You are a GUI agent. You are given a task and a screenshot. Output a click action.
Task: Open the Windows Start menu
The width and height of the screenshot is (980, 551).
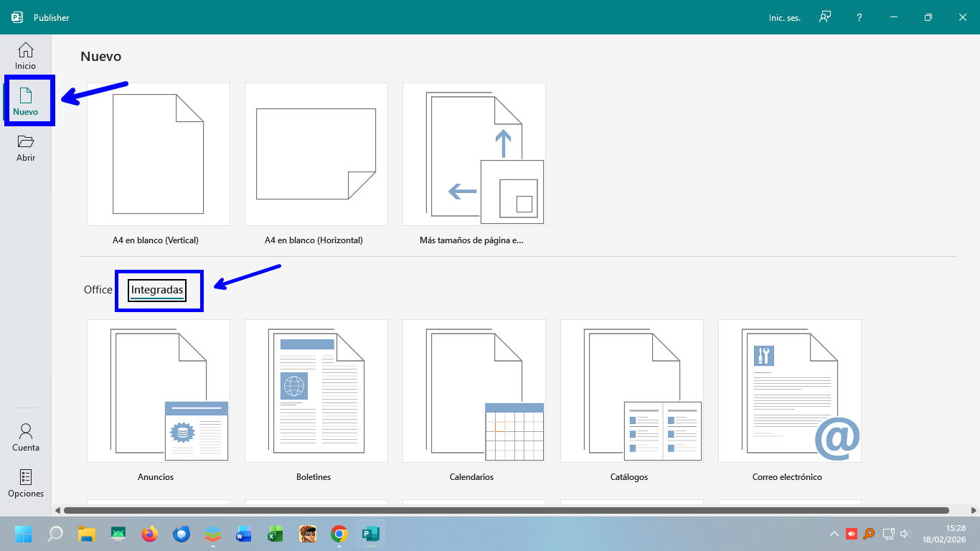click(x=24, y=534)
